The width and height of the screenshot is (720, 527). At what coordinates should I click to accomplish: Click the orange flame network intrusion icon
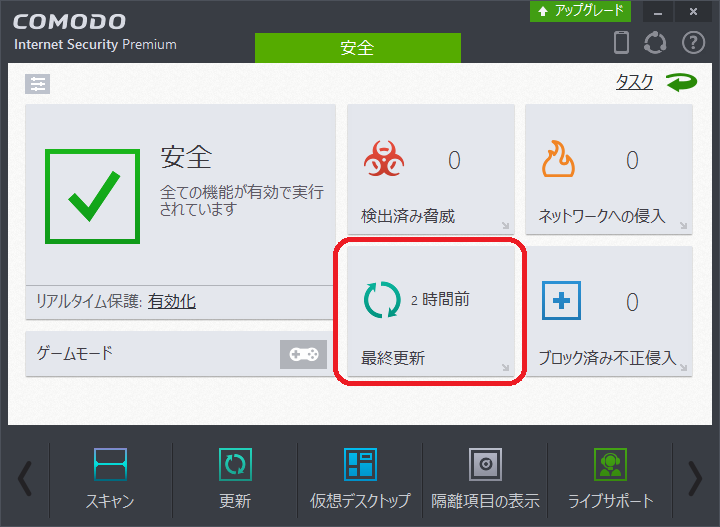click(x=558, y=159)
